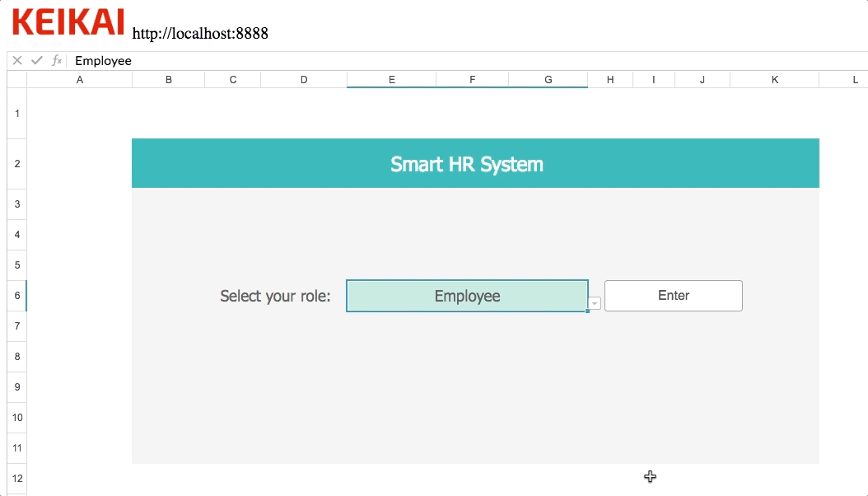The image size is (868, 496).
Task: Click the Smart HR System header
Action: [475, 163]
